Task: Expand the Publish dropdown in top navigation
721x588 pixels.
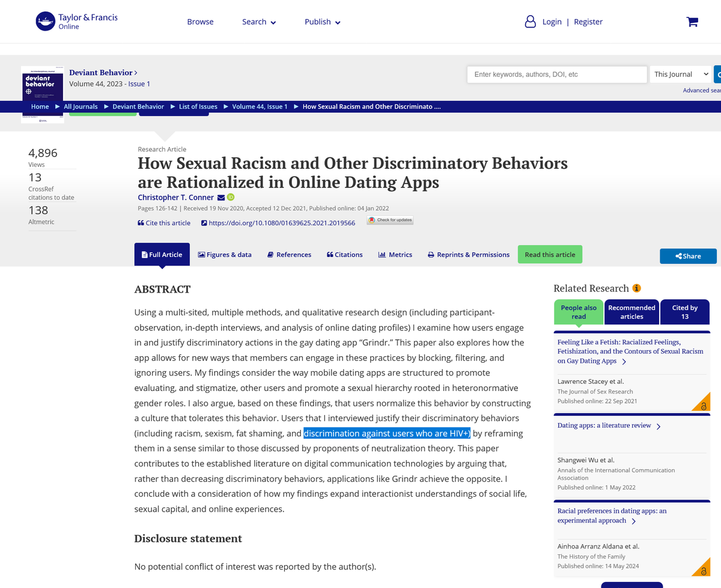Action: [323, 22]
